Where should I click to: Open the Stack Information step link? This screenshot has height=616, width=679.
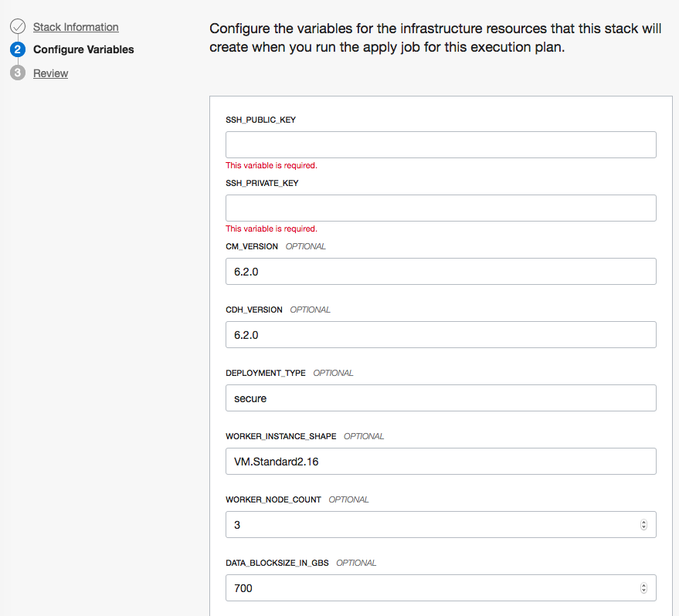point(76,27)
